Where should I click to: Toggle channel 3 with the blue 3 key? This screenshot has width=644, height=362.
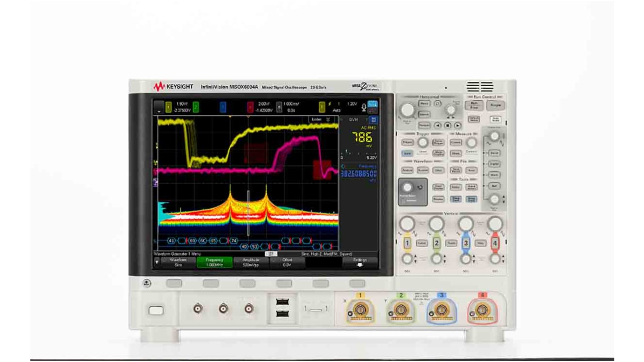(466, 243)
